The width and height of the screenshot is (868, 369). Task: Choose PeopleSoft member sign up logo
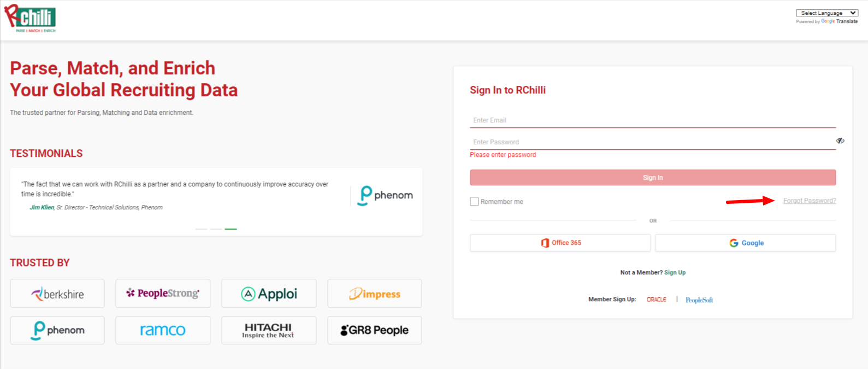point(699,300)
